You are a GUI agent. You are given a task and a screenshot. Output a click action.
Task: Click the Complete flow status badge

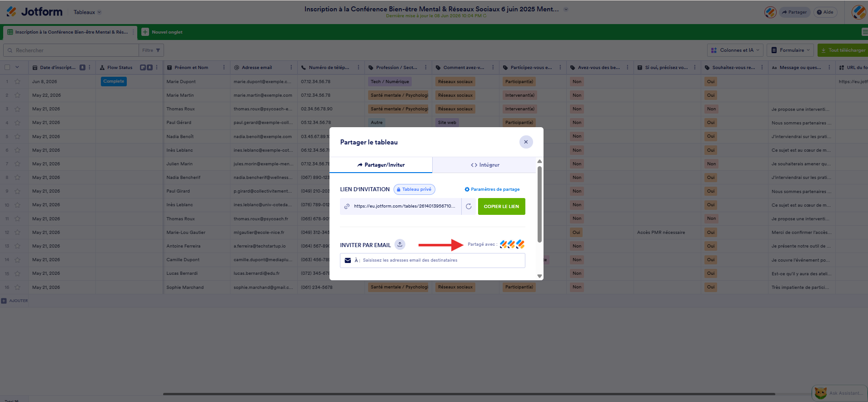pyautogui.click(x=114, y=81)
